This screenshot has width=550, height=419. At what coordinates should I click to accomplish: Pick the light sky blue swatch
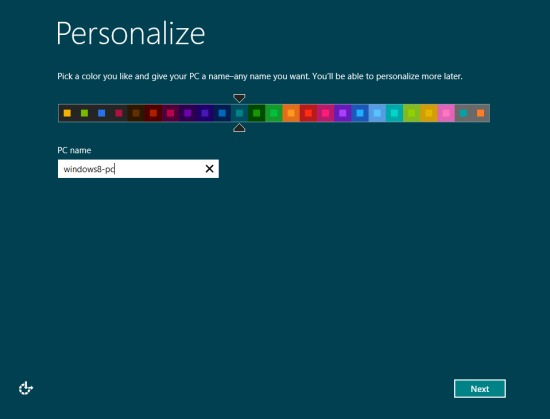(x=377, y=113)
